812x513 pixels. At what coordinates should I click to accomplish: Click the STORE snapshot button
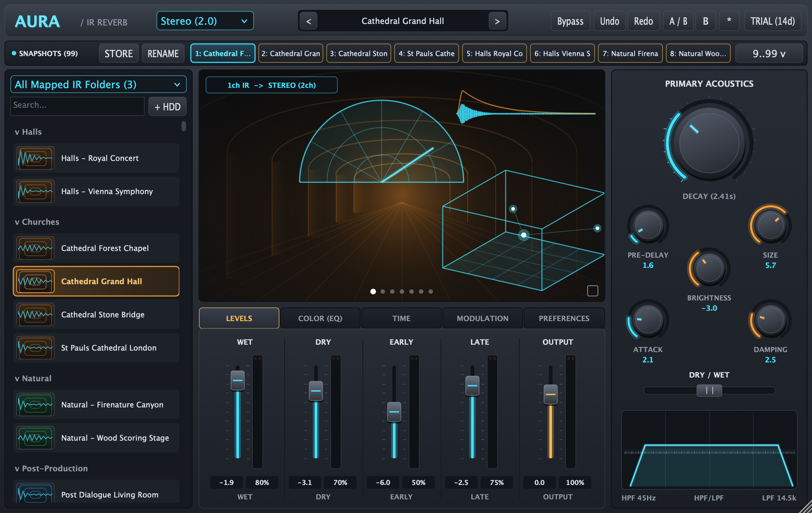[x=118, y=54]
